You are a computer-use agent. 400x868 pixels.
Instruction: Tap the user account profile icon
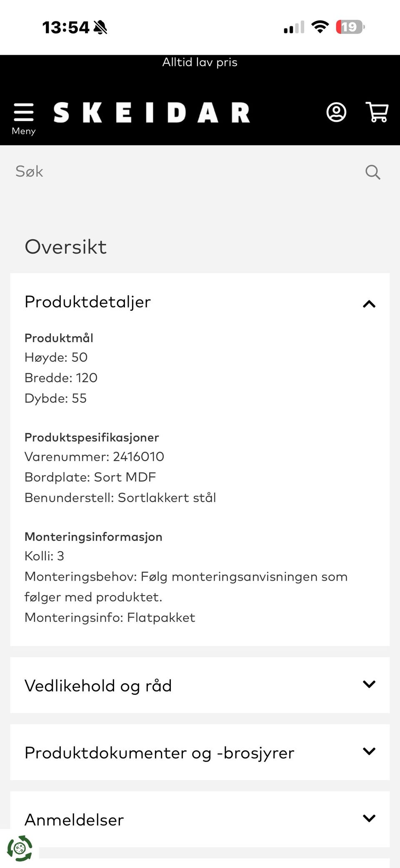pos(336,112)
